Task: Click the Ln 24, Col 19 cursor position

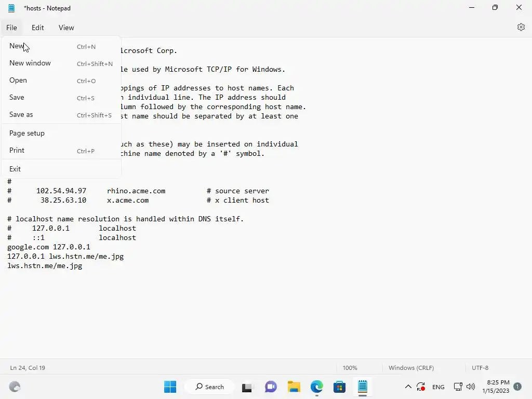Action: coord(28,368)
